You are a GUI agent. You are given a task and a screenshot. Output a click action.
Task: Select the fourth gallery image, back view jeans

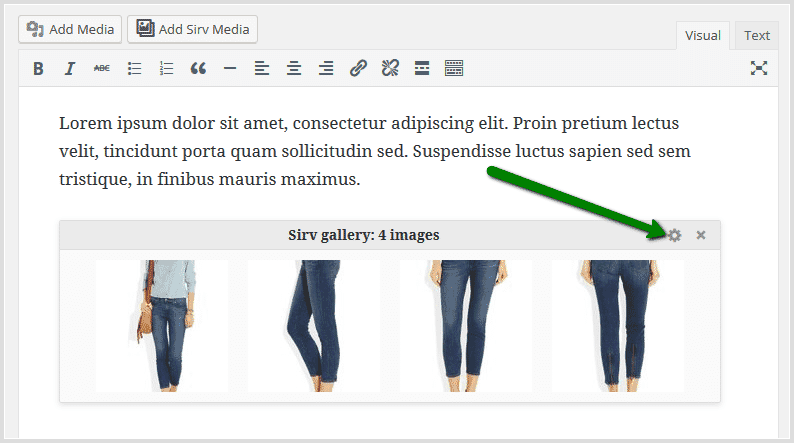[x=618, y=326]
